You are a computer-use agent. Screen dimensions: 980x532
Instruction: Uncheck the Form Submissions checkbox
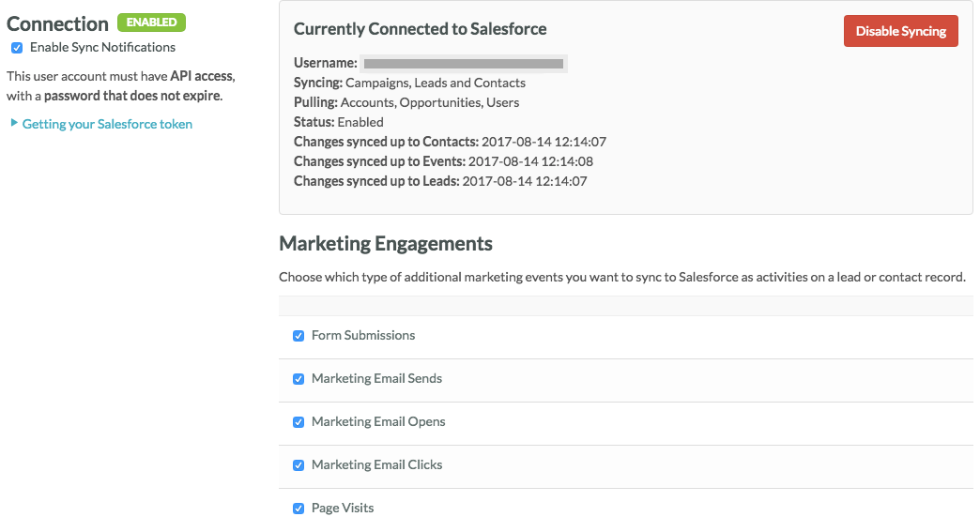299,336
